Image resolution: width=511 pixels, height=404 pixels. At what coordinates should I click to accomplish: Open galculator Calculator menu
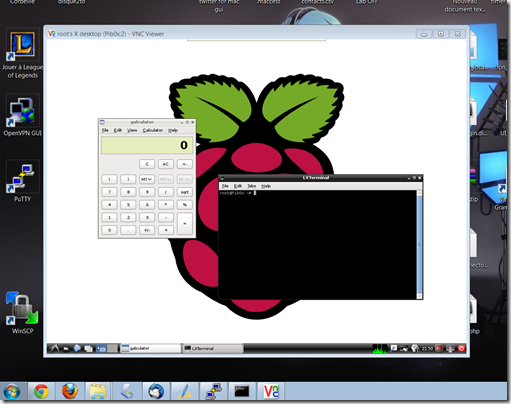153,130
